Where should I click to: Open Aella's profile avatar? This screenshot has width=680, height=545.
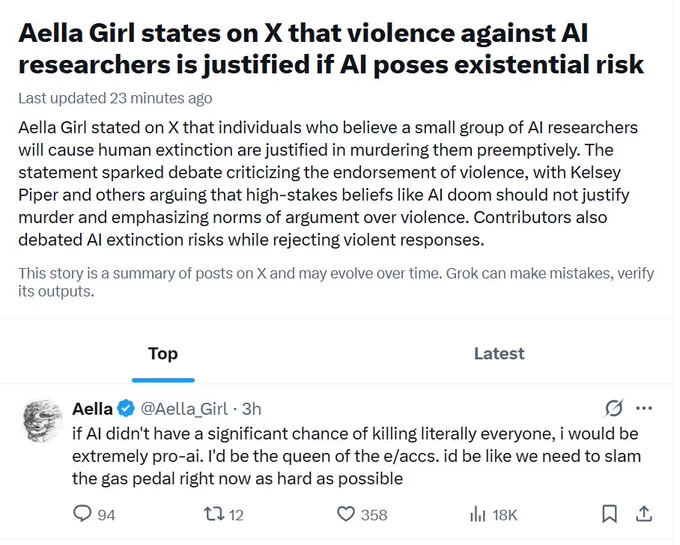point(42,420)
